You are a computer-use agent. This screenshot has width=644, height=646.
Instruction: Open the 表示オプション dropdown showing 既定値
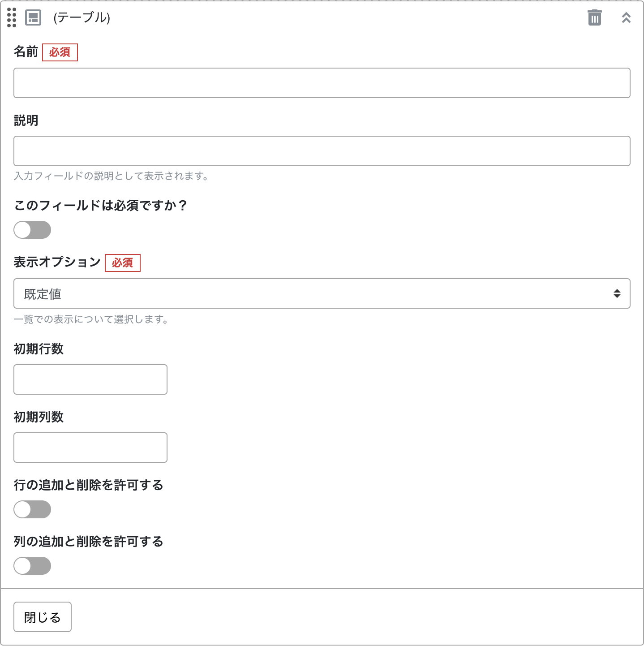[x=322, y=293]
